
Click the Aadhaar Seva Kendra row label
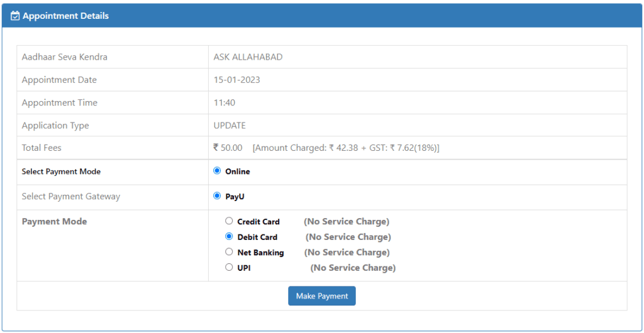pyautogui.click(x=65, y=57)
